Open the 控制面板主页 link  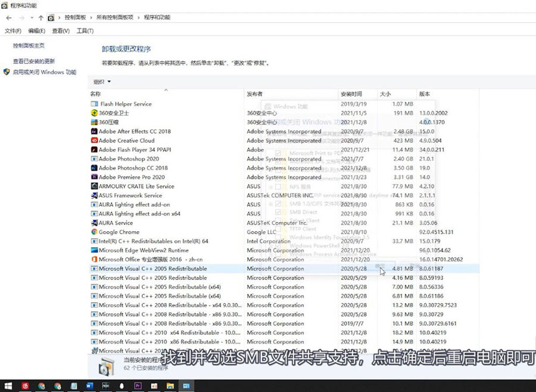pos(29,45)
